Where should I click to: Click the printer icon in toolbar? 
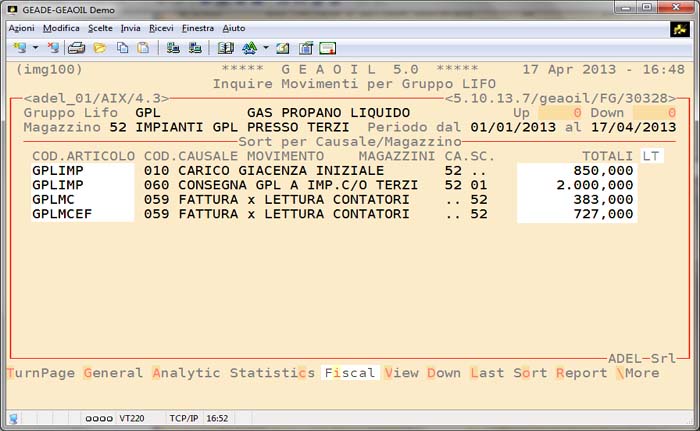[77, 48]
